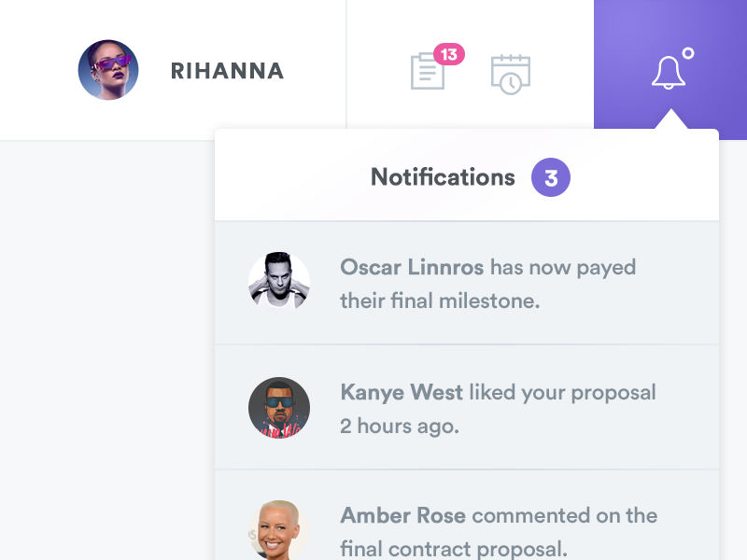Open the calendar schedule icon
Viewport: 747px width, 560px height.
coord(511,74)
